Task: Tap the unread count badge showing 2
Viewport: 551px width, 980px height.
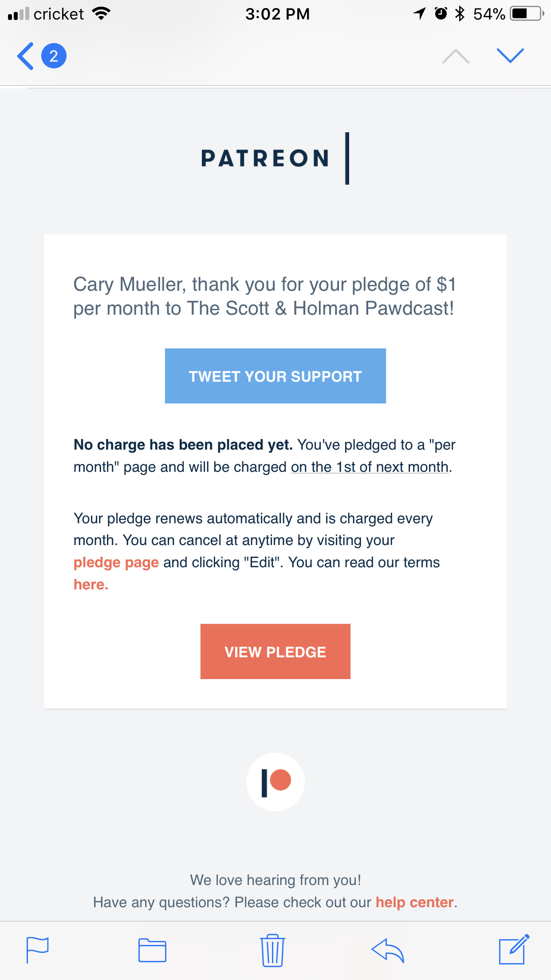Action: point(54,56)
